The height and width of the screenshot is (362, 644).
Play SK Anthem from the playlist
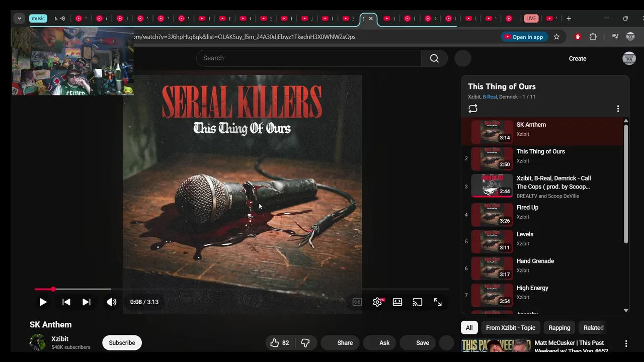coord(542,132)
